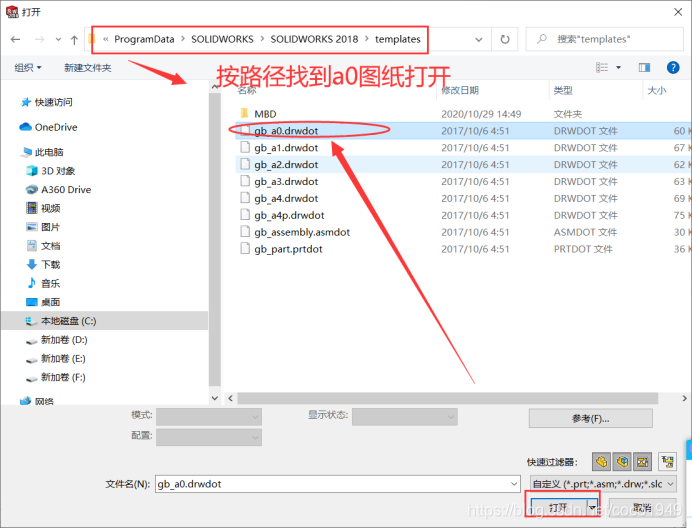The image size is (692, 529).
Task: Click templates in the address path
Action: click(398, 39)
